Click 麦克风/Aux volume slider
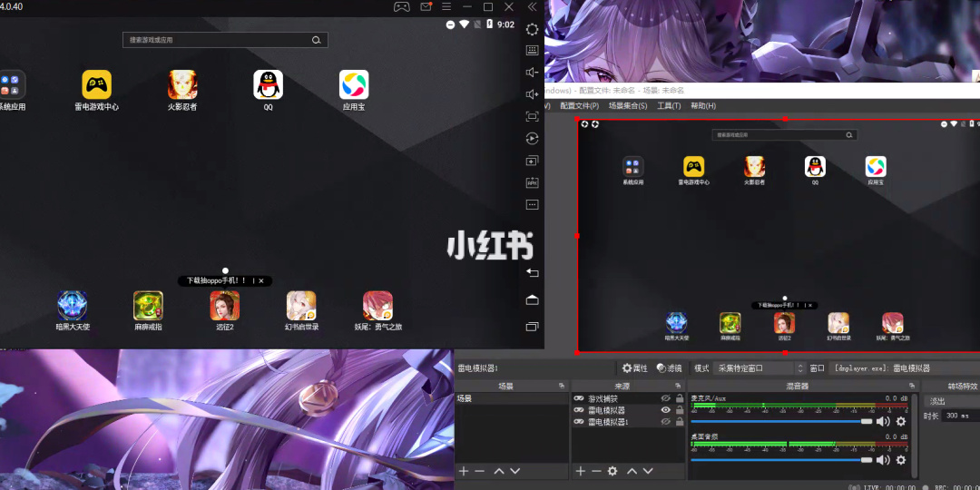980x490 pixels. click(x=781, y=422)
